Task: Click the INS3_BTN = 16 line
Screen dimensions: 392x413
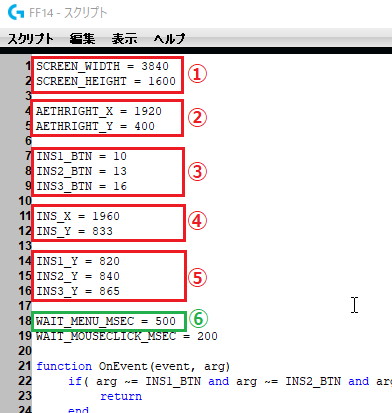Action: (x=82, y=186)
